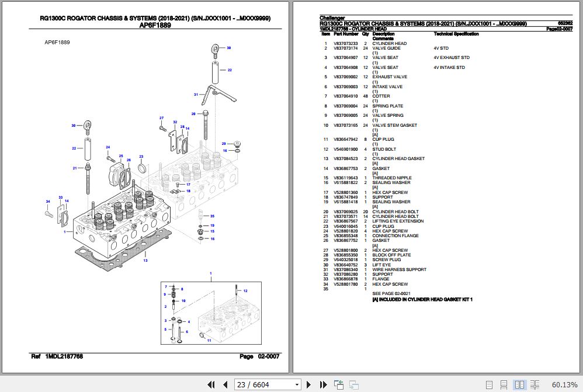Click the AP6F1889 diagram label
The height and width of the screenshot is (392, 583).
[56, 41]
